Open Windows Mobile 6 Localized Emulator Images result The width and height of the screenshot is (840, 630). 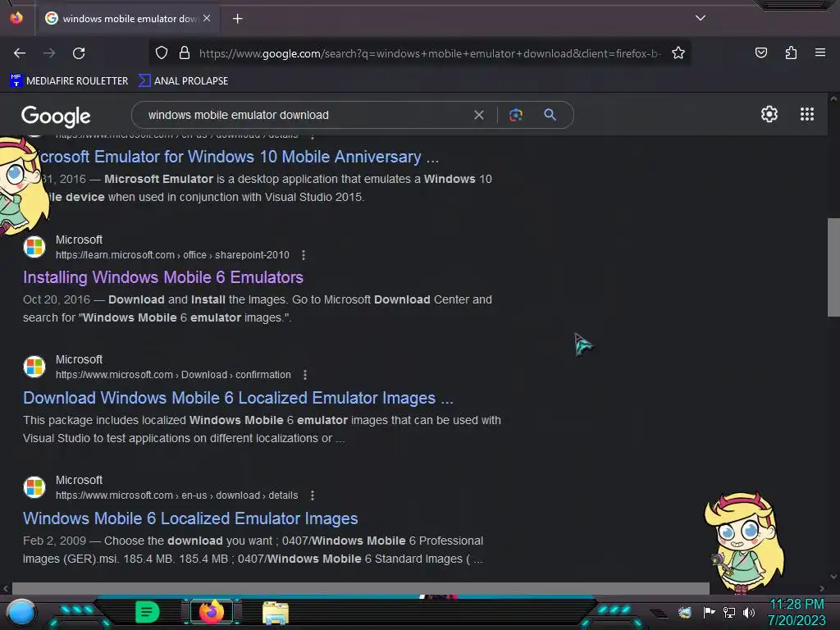(x=190, y=518)
